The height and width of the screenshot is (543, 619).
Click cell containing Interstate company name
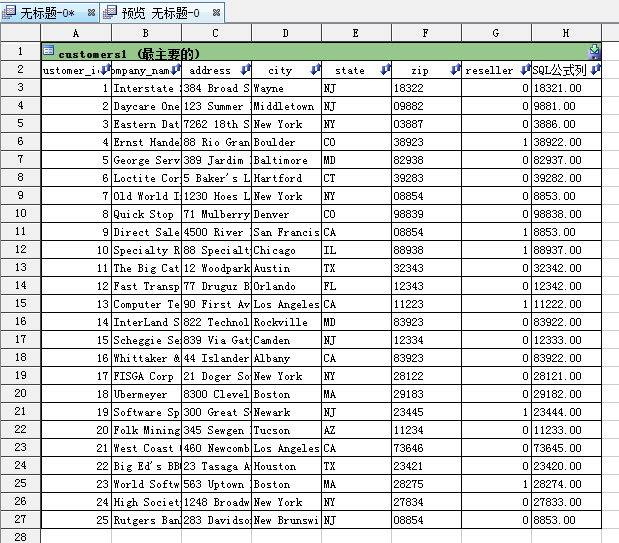(146, 88)
